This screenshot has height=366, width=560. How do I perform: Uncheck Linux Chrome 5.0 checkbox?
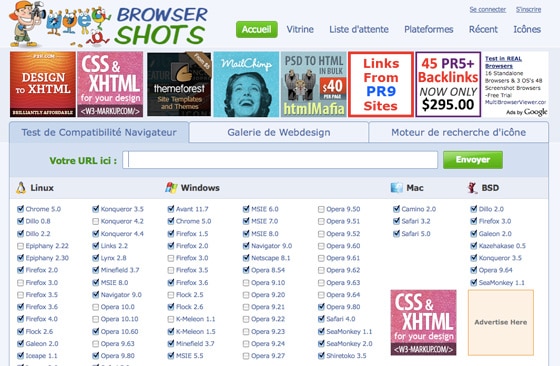[20, 209]
